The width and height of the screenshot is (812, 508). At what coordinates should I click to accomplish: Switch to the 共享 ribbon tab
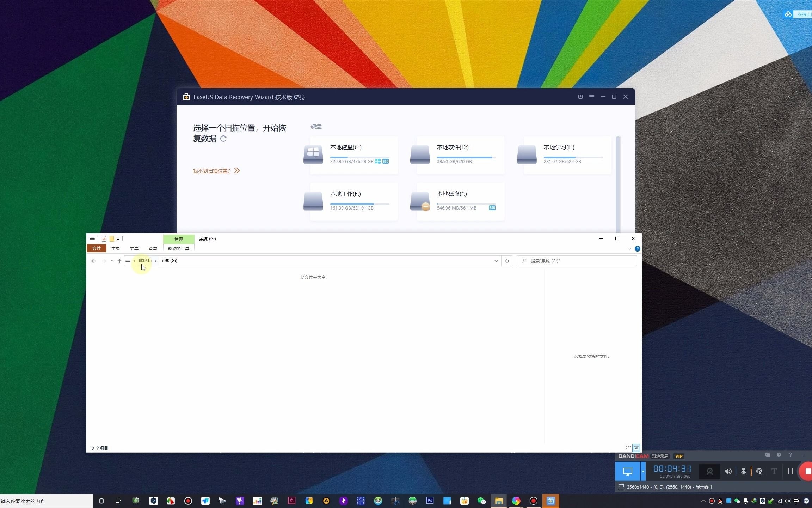click(x=134, y=248)
